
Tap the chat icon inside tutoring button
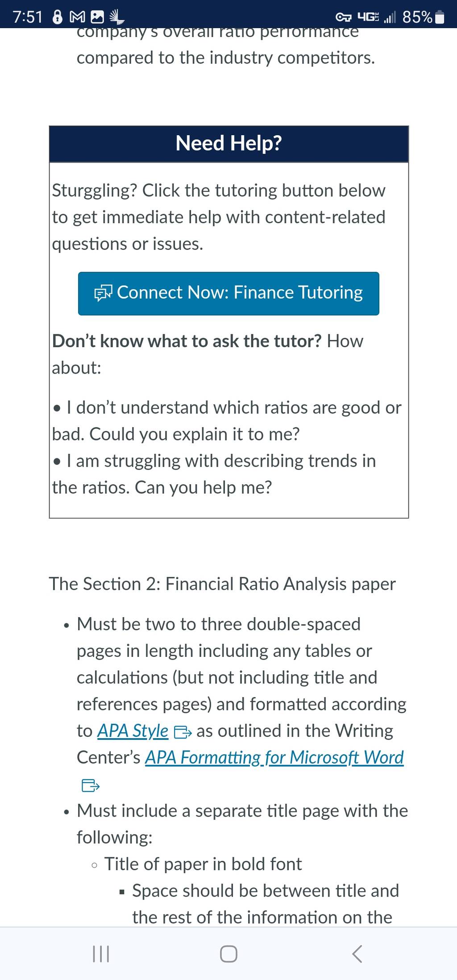103,293
